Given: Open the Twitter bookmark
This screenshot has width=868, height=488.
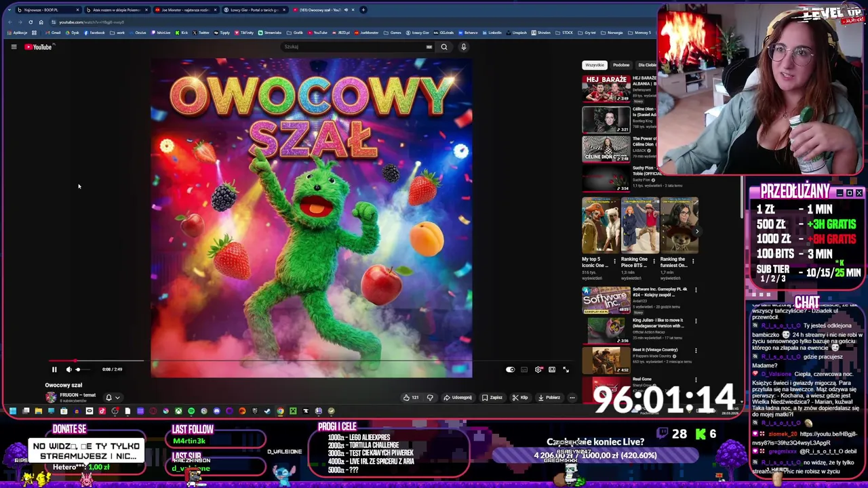Looking at the screenshot, I should pos(201,33).
